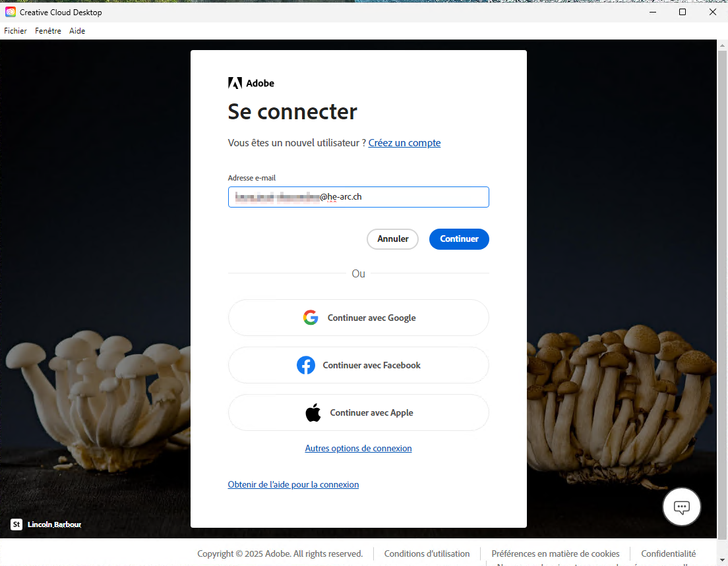Follow the Créez un compte link
The height and width of the screenshot is (566, 728).
click(x=404, y=143)
